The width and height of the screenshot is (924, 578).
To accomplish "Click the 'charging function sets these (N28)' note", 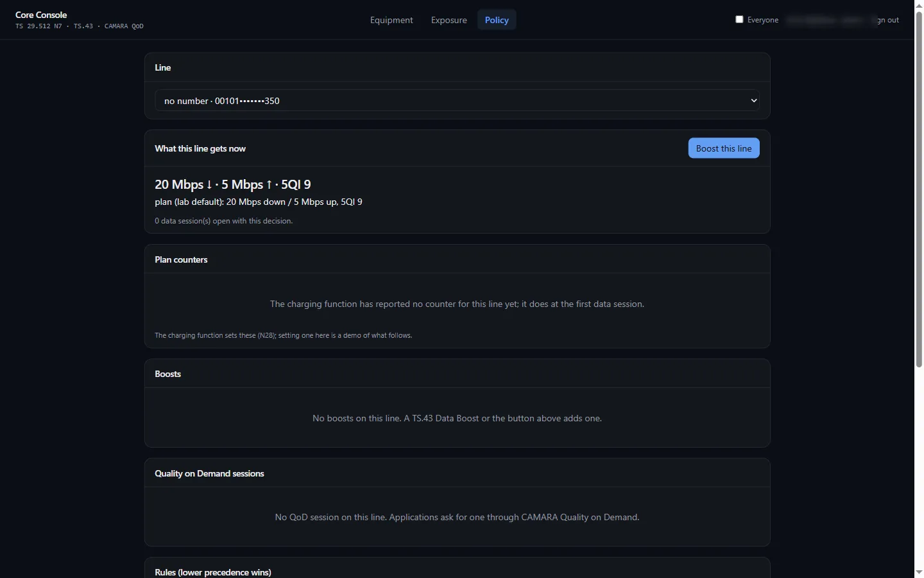I will point(283,335).
